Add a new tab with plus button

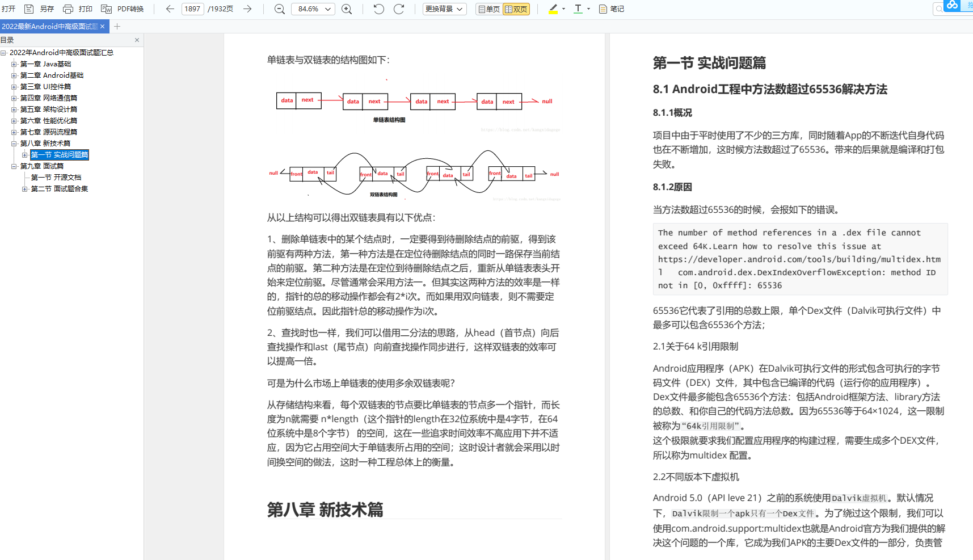point(117,26)
